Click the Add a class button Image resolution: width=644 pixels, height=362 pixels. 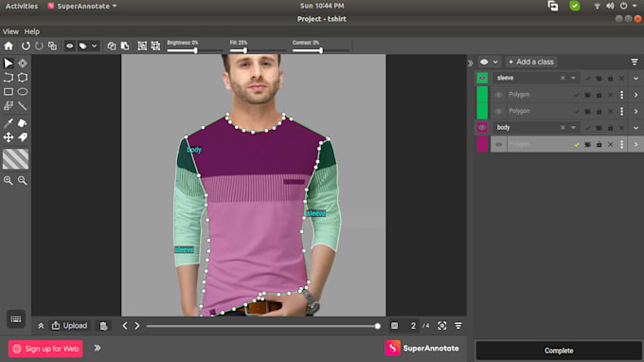(531, 62)
